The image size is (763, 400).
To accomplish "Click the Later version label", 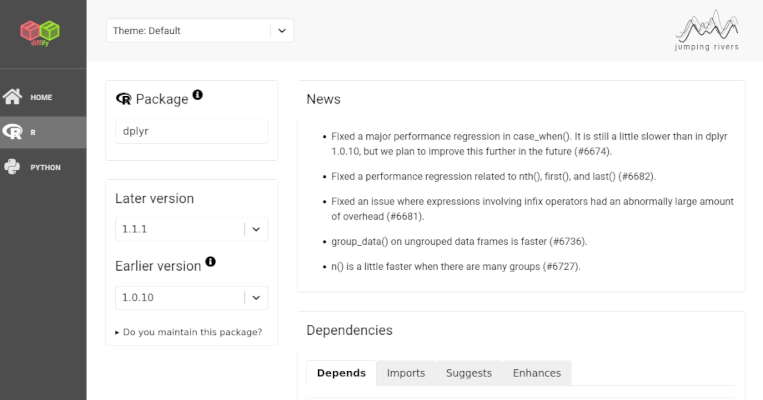I will (154, 199).
